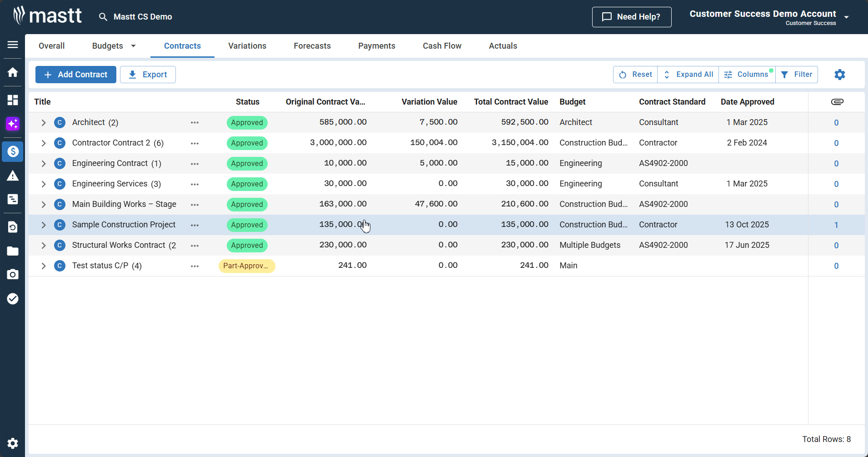Screen dimensions: 868x457
Task: Click the warning triangle risks icon
Action: coord(13,176)
